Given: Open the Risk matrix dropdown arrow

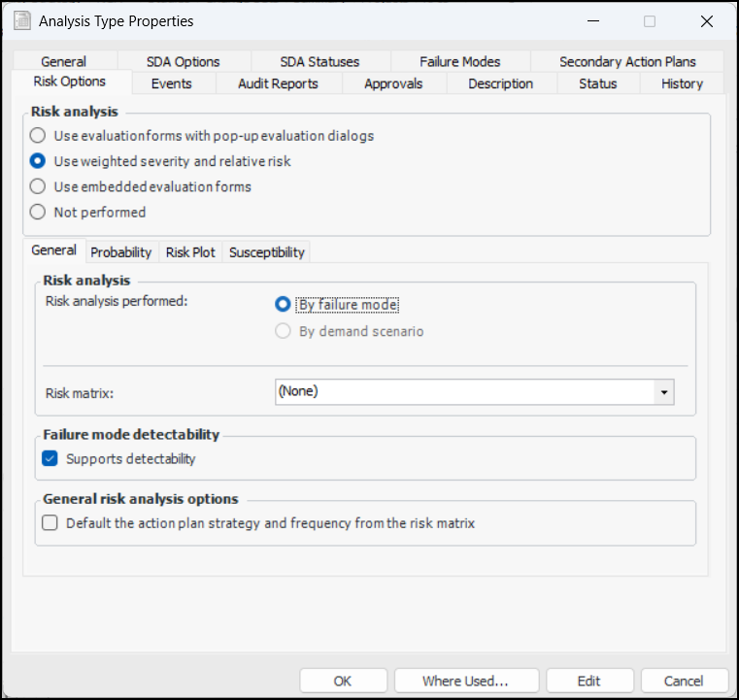Looking at the screenshot, I should [x=663, y=392].
